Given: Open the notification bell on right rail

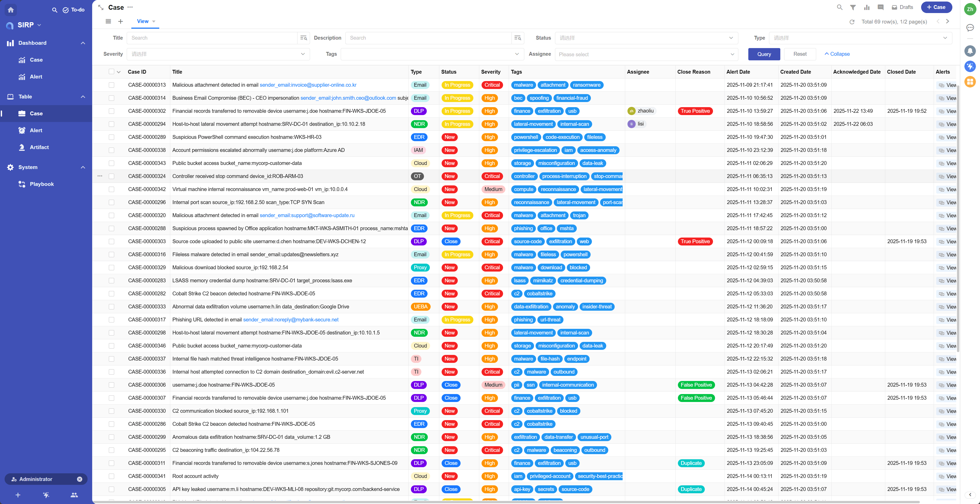Looking at the screenshot, I should [970, 51].
